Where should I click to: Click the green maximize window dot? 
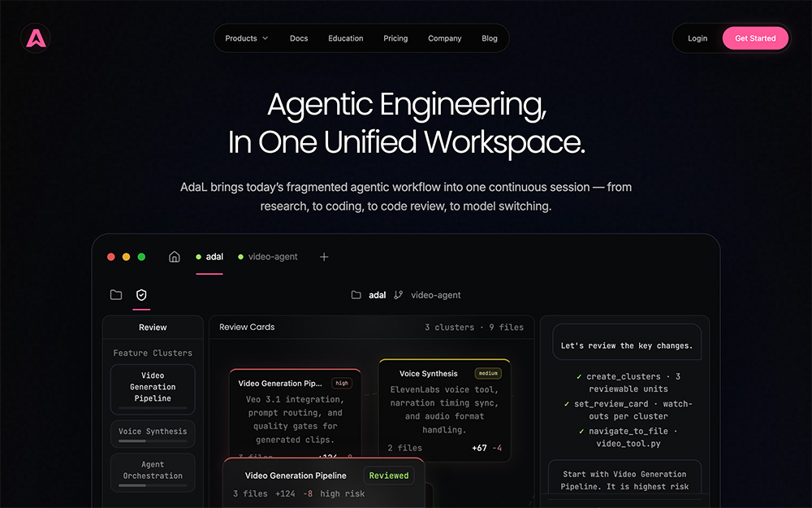coord(141,257)
